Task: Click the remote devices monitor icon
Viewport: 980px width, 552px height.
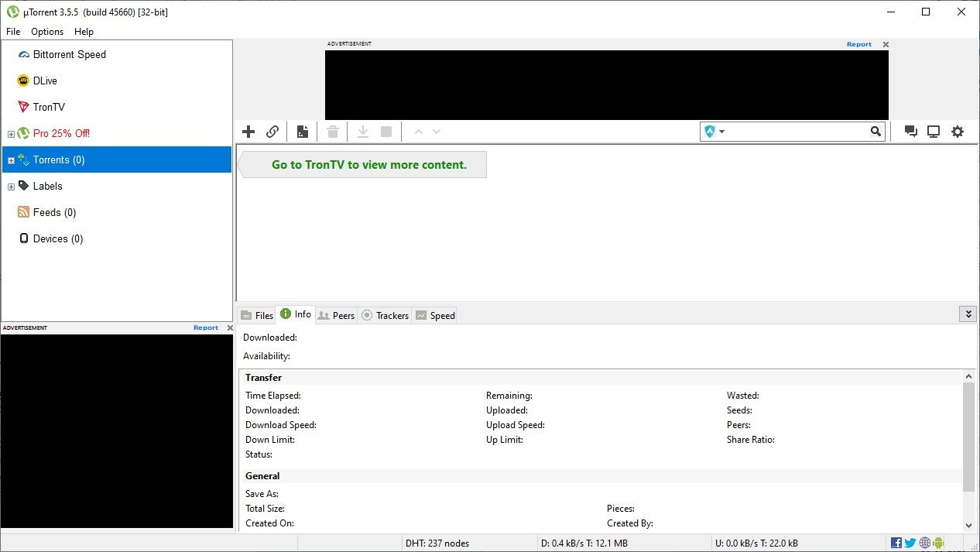Action: (x=934, y=131)
